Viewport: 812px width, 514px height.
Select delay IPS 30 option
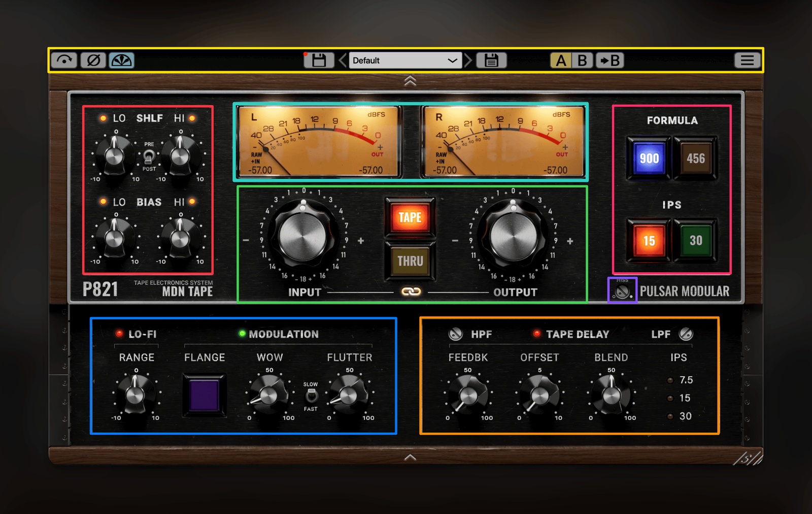[680, 416]
